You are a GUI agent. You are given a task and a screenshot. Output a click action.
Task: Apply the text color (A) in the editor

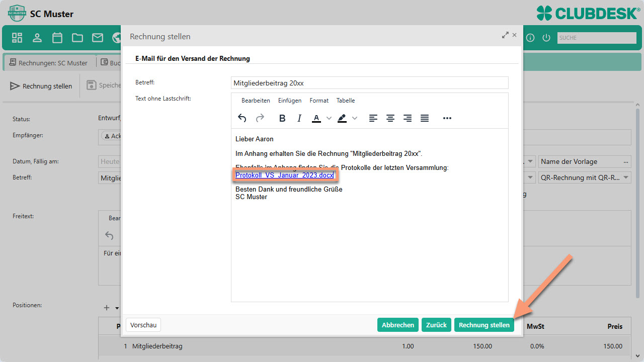click(x=316, y=118)
